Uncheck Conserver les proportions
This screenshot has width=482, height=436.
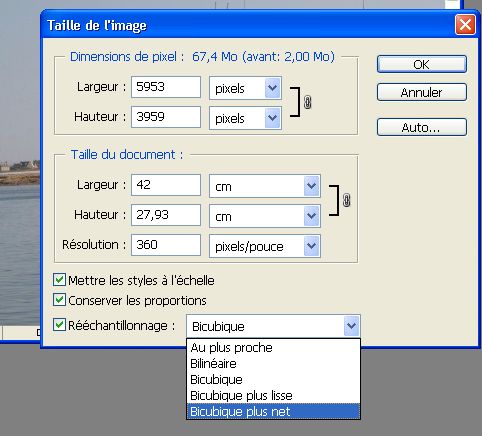59,300
